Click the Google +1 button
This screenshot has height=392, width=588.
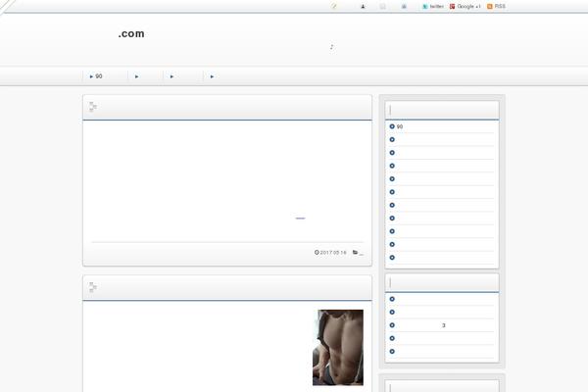pos(465,7)
